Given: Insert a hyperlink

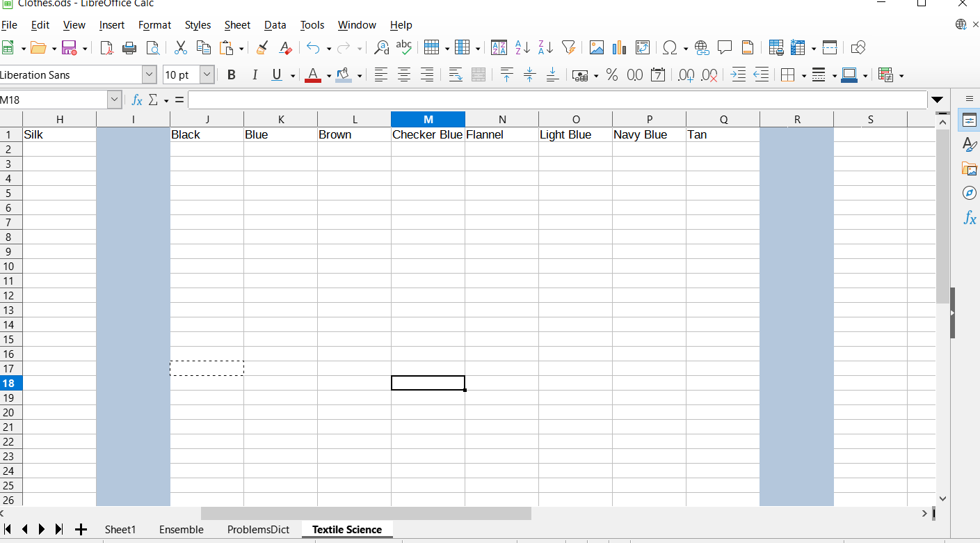Looking at the screenshot, I should (702, 47).
